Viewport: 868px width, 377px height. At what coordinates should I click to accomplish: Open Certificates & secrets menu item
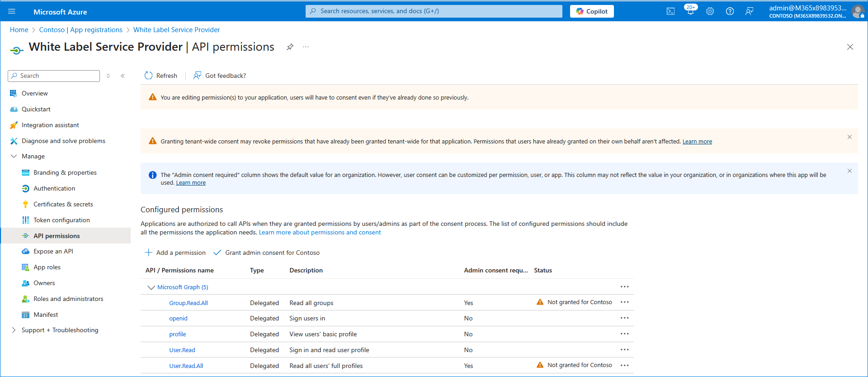[63, 204]
